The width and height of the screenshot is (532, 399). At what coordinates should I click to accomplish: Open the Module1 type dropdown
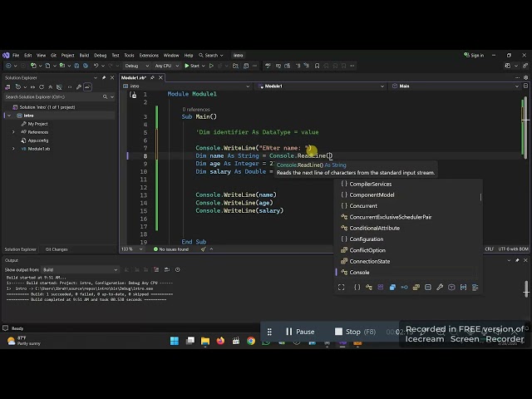[321, 86]
